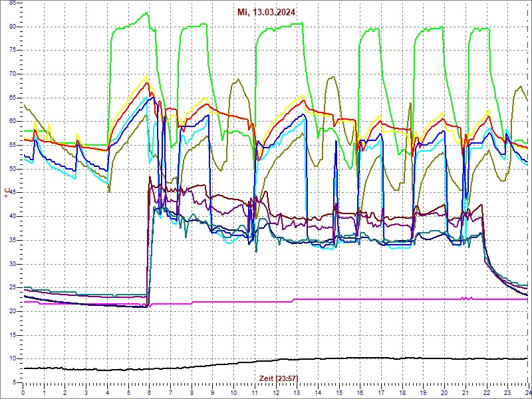Click hour 18 on the time axis
This screenshot has width=532, height=399.
[x=402, y=392]
